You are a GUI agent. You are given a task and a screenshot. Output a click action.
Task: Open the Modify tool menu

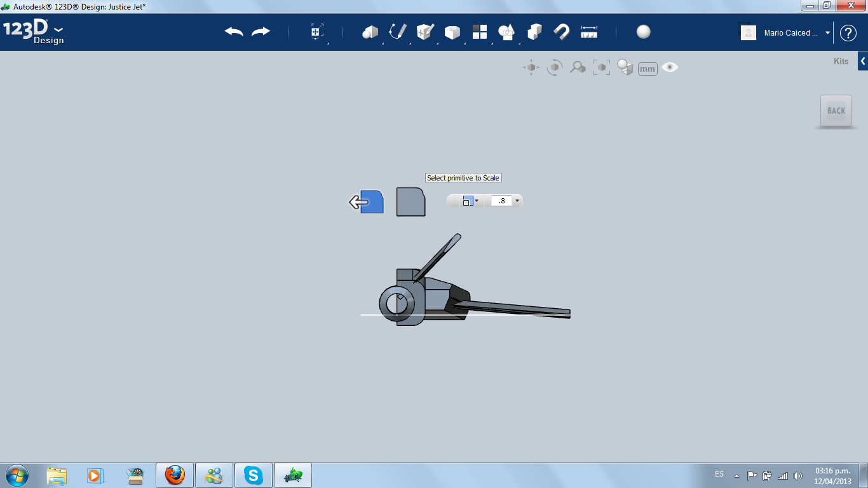coord(452,32)
